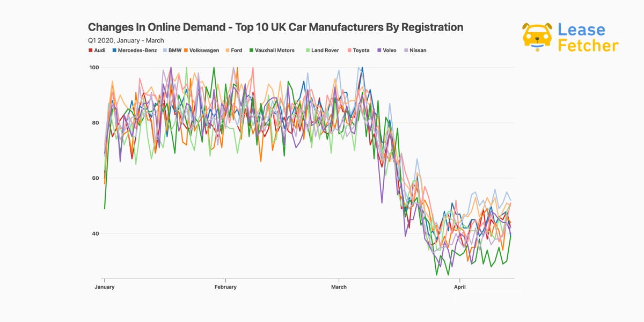Image resolution: width=644 pixels, height=322 pixels.
Task: Click the y-axis label 100
Action: tap(94, 67)
